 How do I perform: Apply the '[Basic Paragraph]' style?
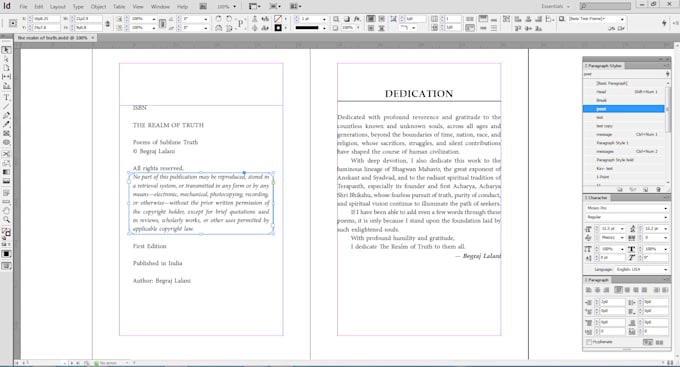coord(623,83)
